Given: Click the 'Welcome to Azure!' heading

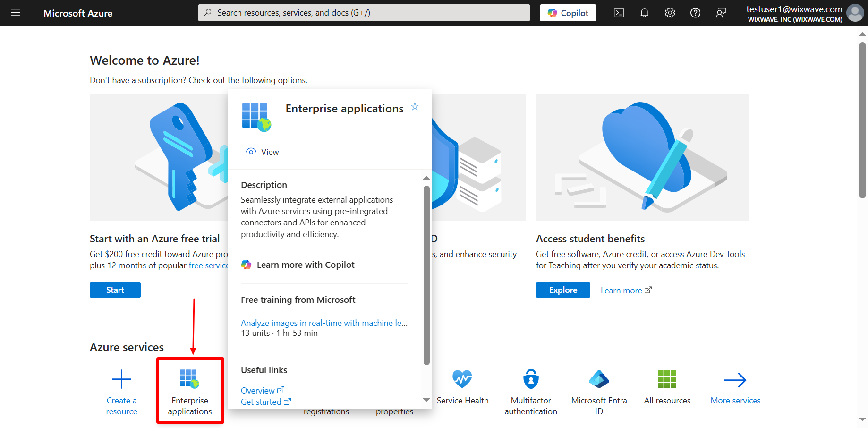Looking at the screenshot, I should (145, 60).
